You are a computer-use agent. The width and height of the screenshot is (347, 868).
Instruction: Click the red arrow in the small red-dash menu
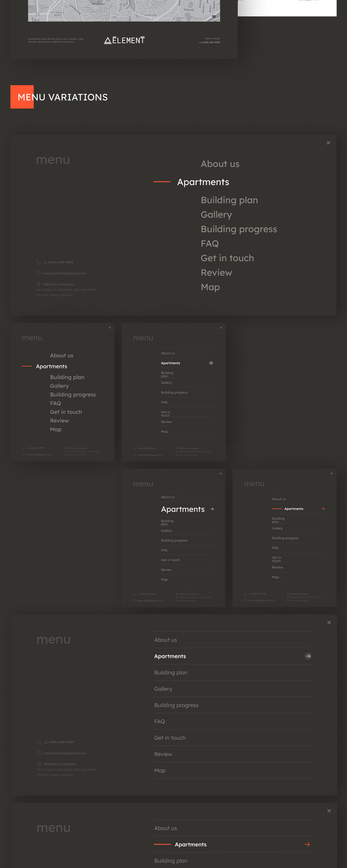[x=323, y=509]
